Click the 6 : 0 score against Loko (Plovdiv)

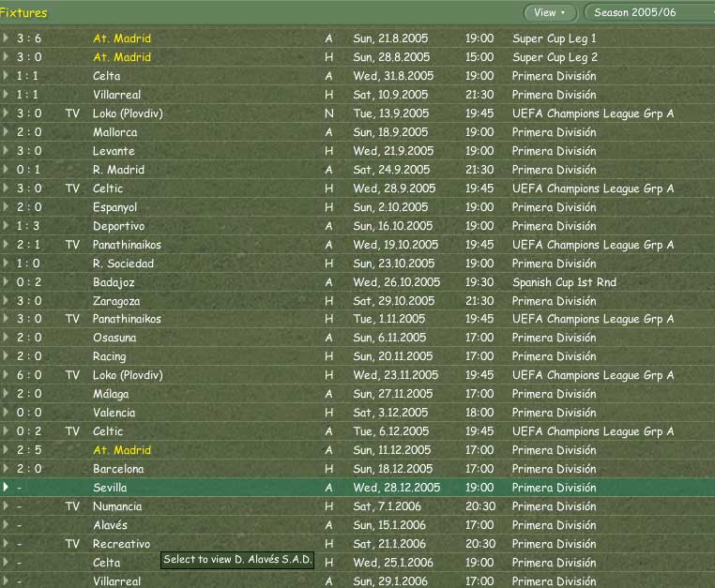point(29,375)
